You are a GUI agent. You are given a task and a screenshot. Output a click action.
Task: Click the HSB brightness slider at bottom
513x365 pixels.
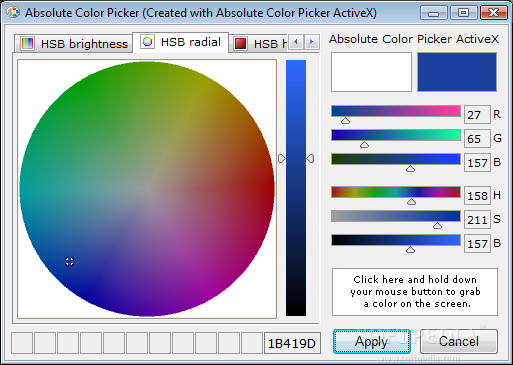(396, 240)
